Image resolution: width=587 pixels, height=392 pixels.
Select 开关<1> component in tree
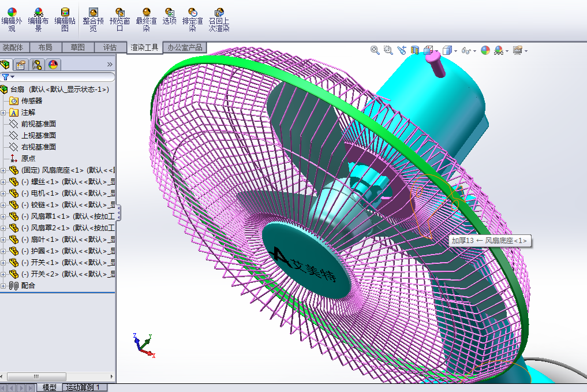(62, 263)
